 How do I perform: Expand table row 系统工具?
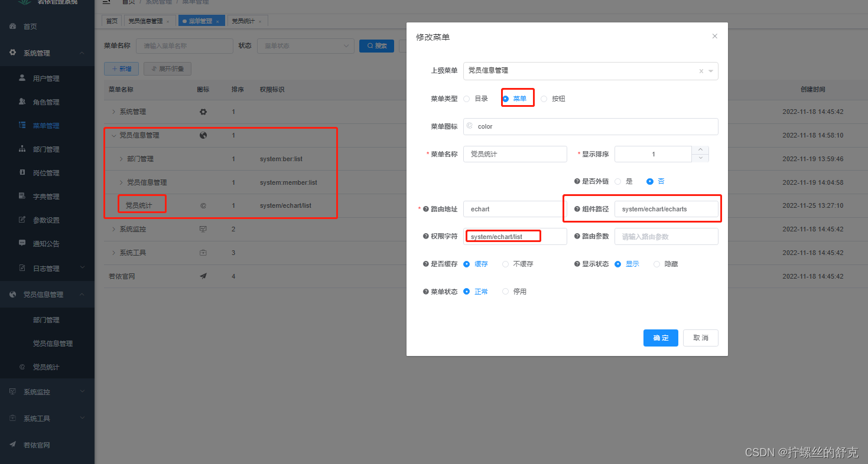click(113, 253)
